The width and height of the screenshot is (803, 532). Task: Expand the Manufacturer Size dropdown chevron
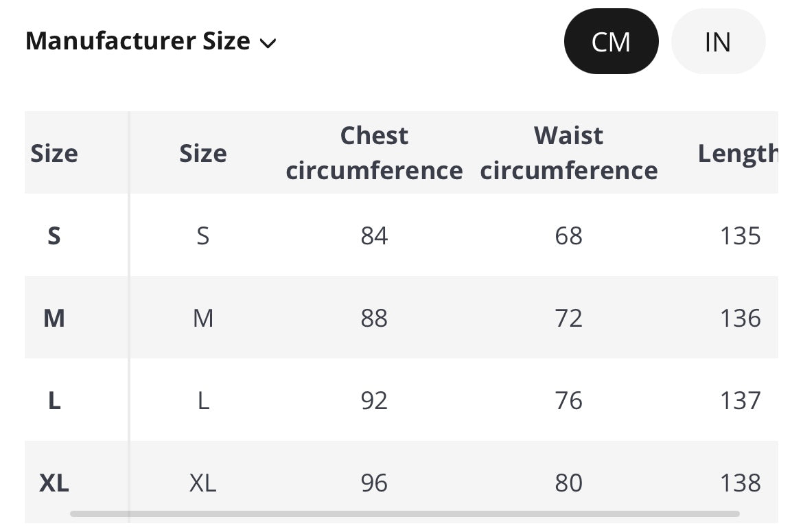point(268,43)
